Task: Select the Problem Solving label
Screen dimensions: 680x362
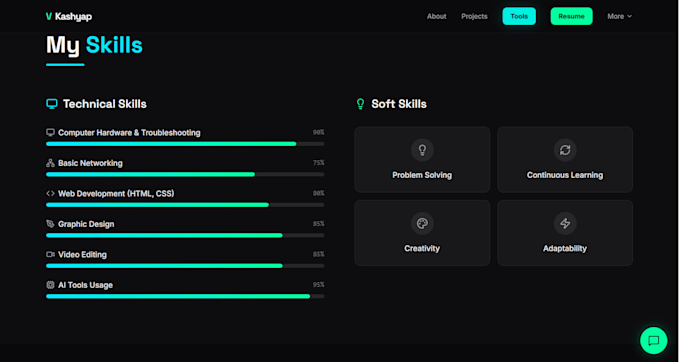Action: pos(422,175)
